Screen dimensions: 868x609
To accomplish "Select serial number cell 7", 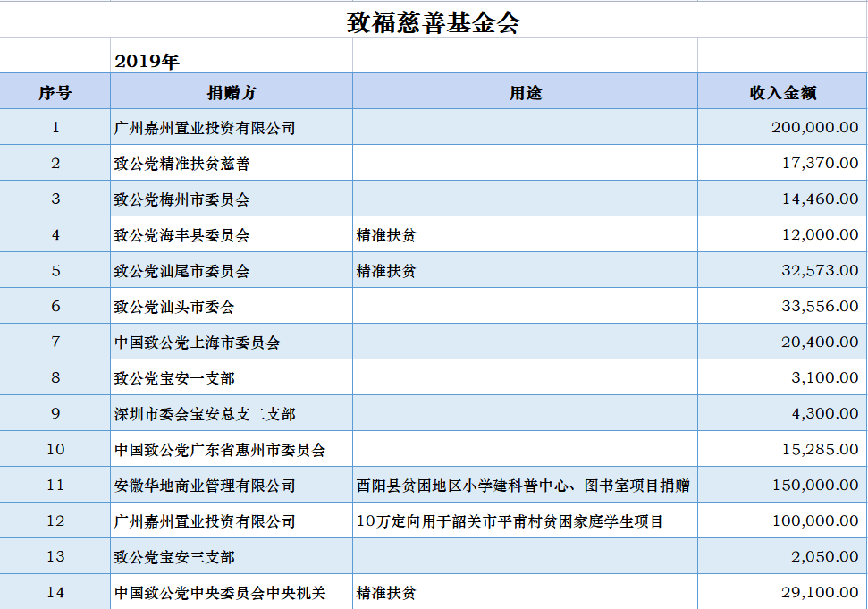I will point(55,342).
